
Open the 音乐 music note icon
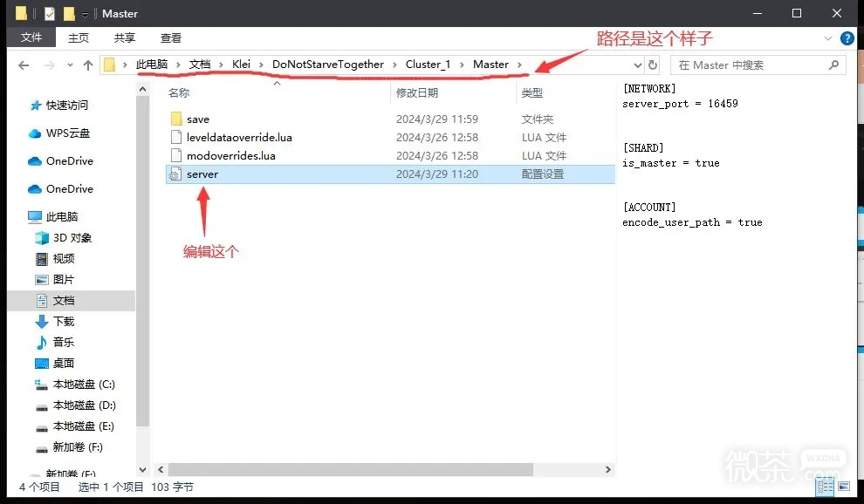click(41, 343)
